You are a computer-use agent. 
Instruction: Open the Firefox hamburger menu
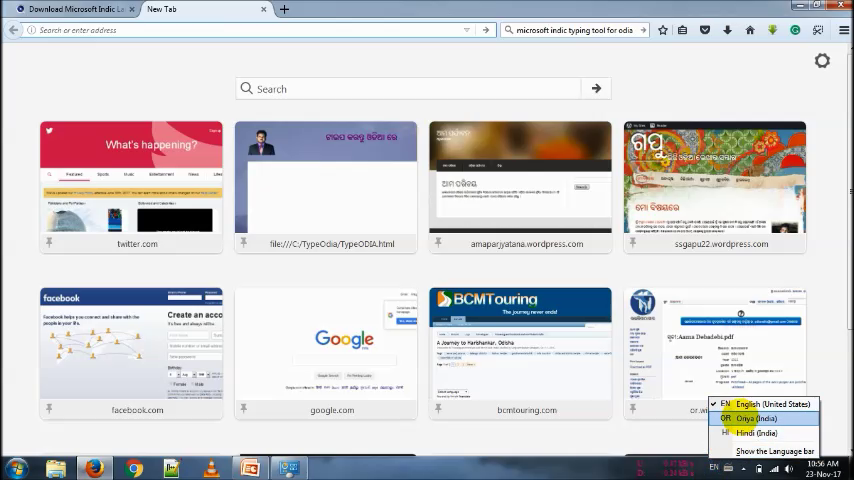[844, 30]
